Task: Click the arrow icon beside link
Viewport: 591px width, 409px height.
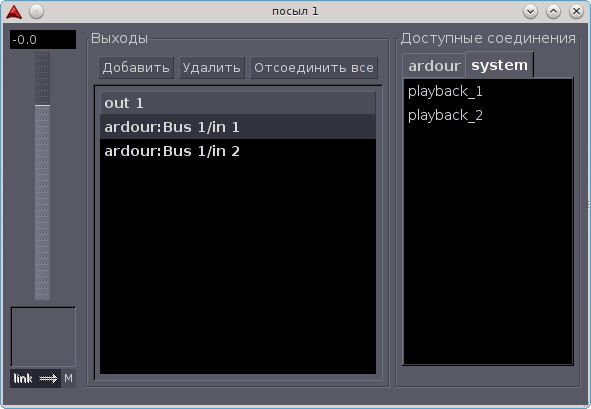Action: (x=48, y=378)
